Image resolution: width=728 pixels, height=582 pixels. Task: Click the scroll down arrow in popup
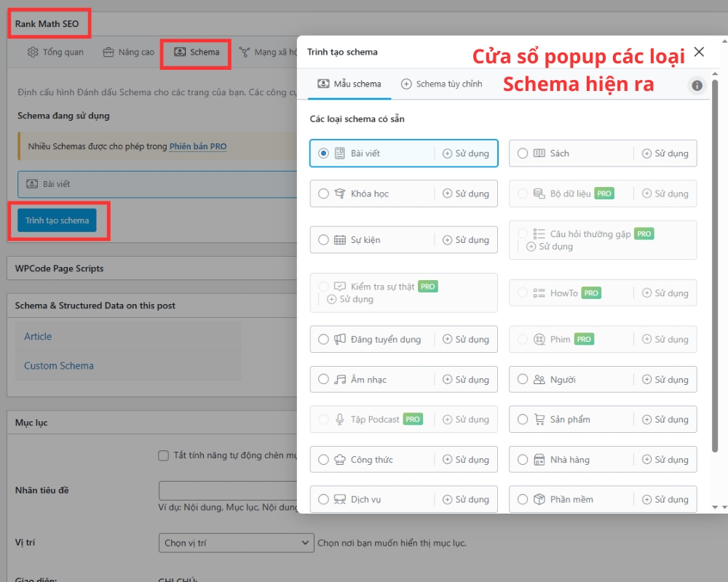coord(715,507)
